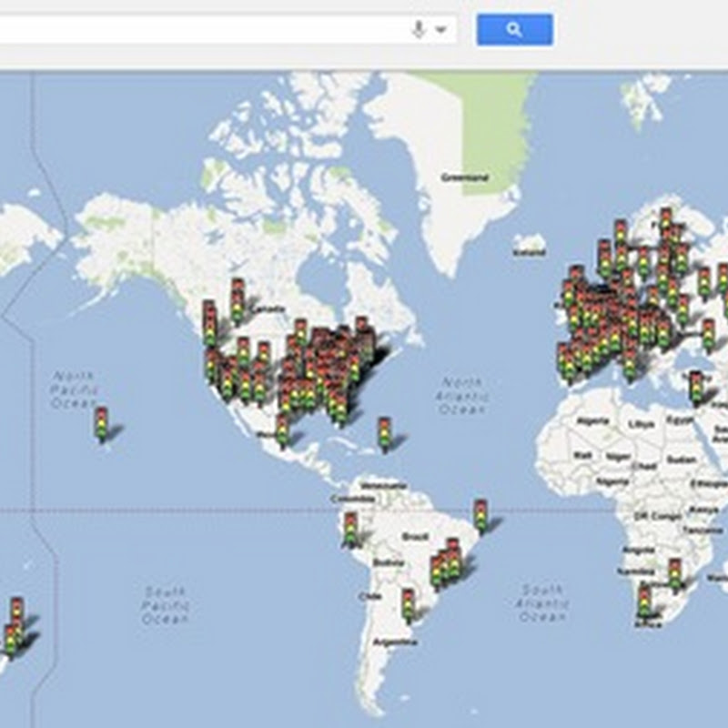Click the Colombia country label
728x728 pixels.
[353, 499]
